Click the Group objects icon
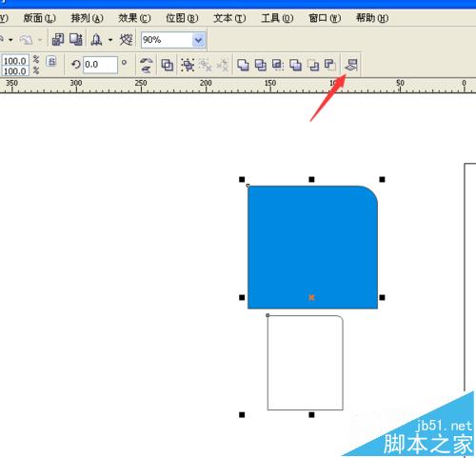 [x=188, y=65]
